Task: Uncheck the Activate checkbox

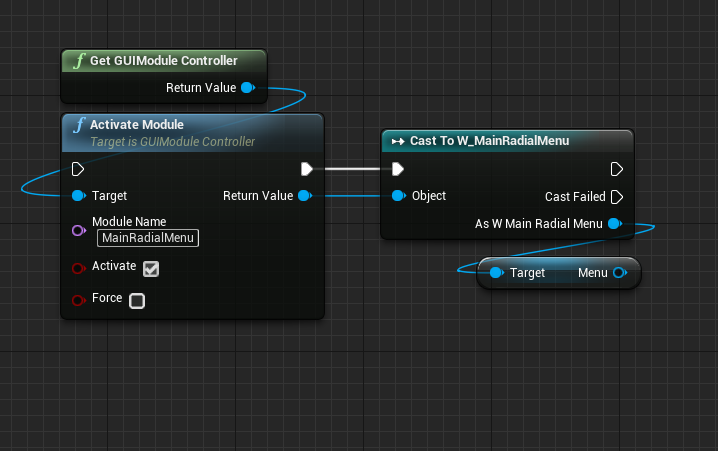Action: click(151, 268)
